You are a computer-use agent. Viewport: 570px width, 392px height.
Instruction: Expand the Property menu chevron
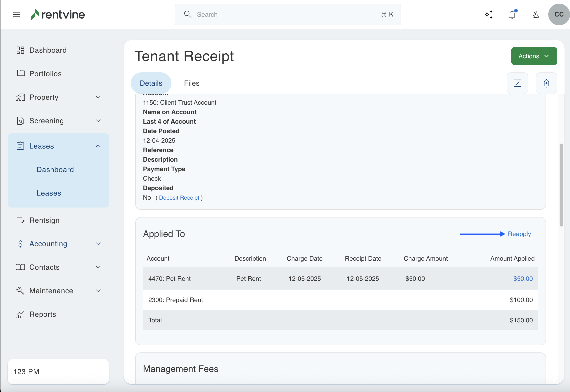(98, 97)
